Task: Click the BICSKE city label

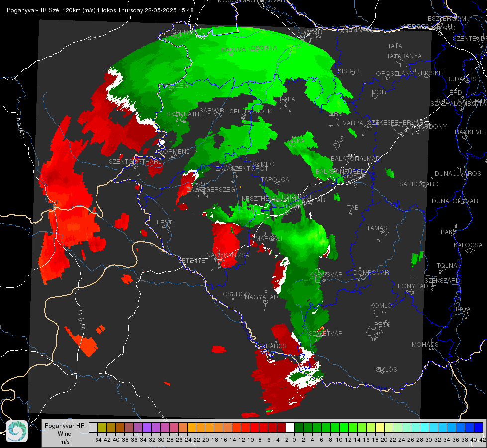Action: (432, 73)
